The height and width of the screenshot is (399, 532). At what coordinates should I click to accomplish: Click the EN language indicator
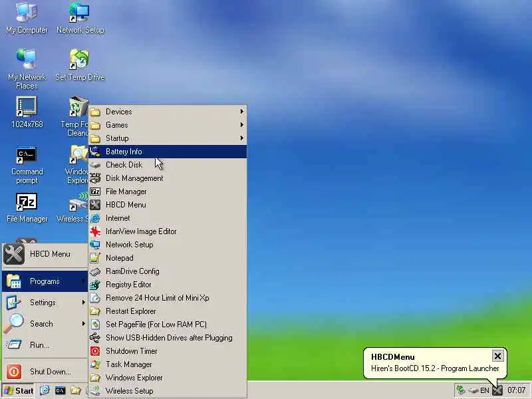click(485, 390)
